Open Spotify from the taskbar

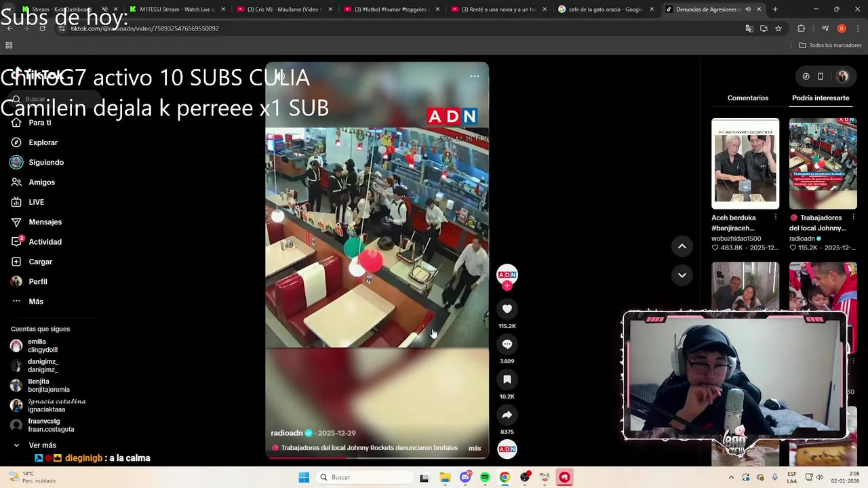click(485, 477)
